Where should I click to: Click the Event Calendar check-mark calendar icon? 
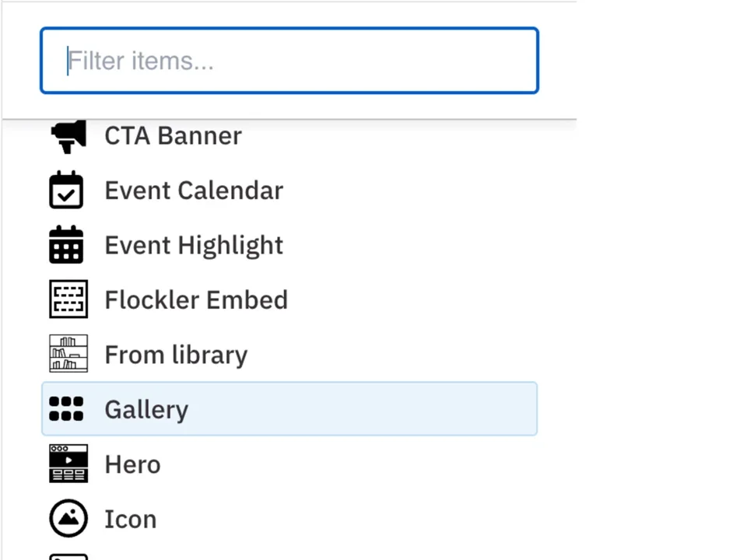66,191
